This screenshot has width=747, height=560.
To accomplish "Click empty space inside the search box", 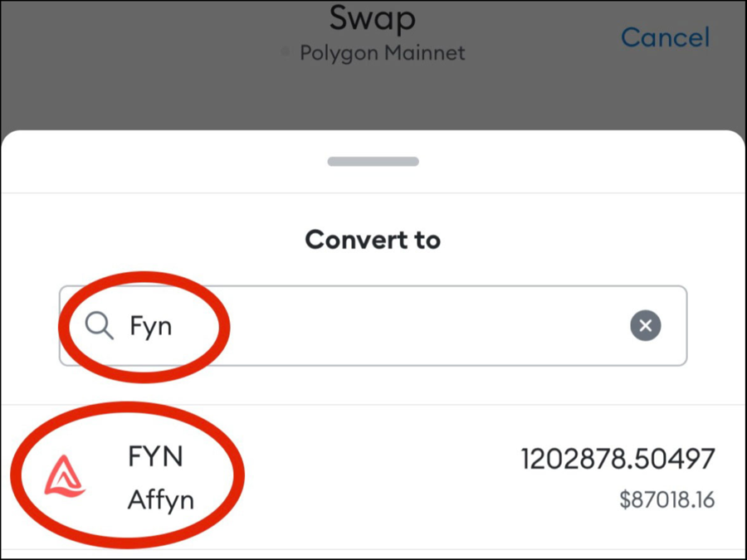I will coord(415,326).
